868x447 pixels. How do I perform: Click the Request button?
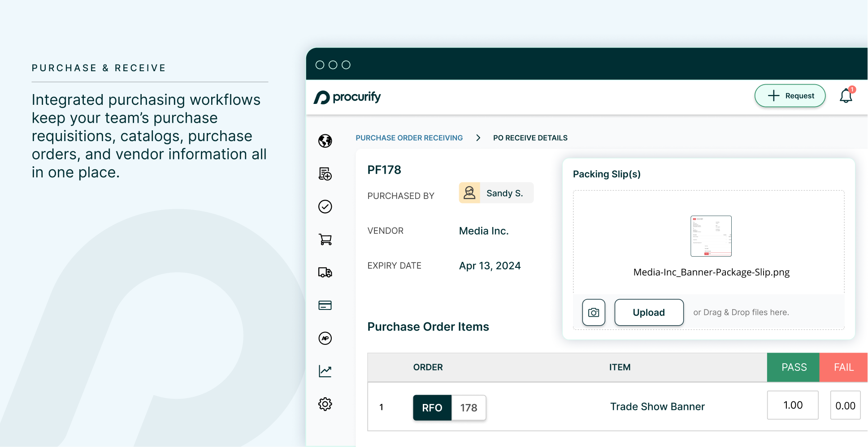pyautogui.click(x=790, y=95)
